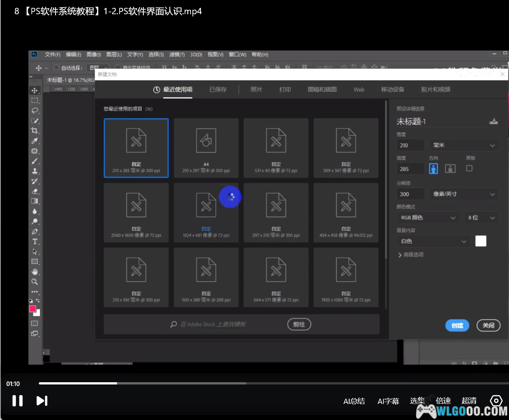Pick the Eyedropper tool

[x=35, y=141]
